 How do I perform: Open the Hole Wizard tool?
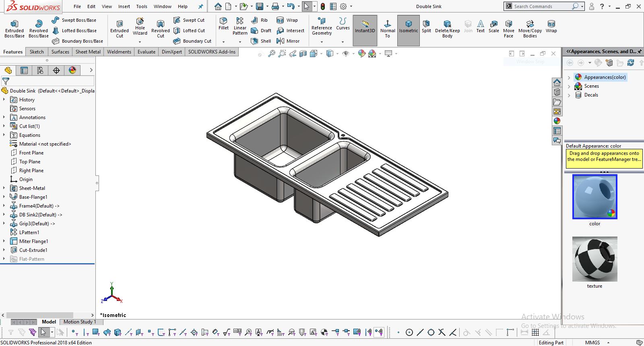coord(140,27)
